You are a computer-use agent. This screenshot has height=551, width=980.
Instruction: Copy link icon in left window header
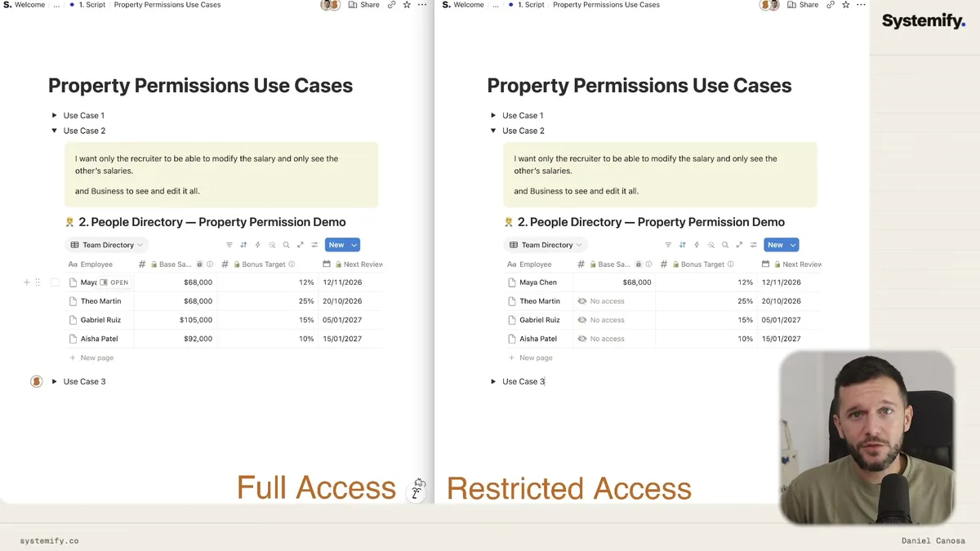click(392, 5)
